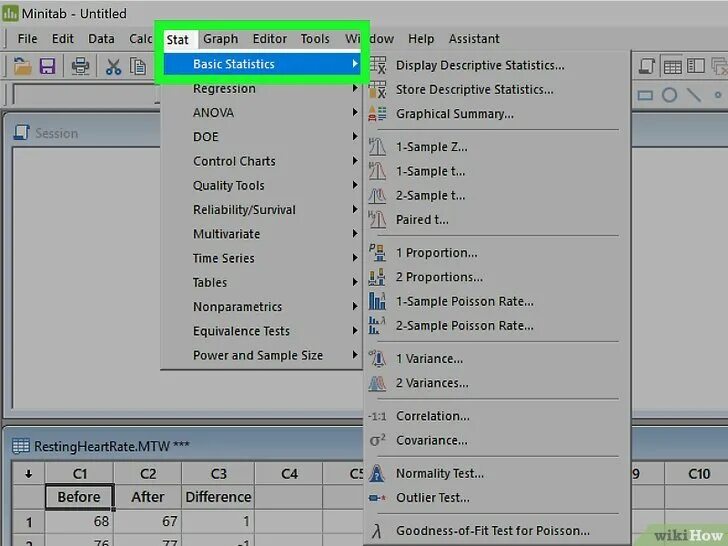Image resolution: width=728 pixels, height=546 pixels.
Task: Expand the ANOVA submenu arrow
Action: [355, 112]
